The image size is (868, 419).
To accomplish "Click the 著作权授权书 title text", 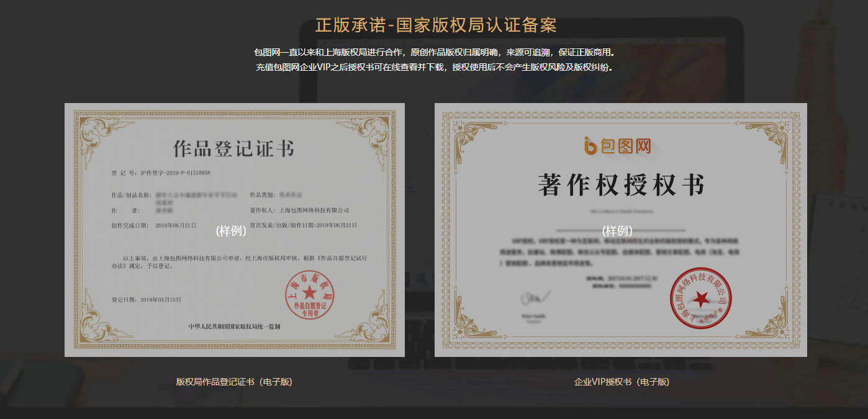I will point(621,186).
